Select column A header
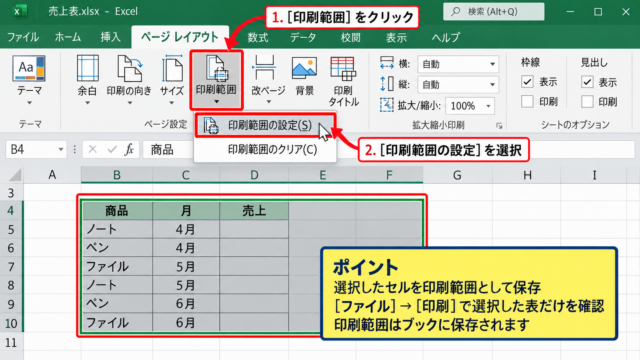 [52, 175]
